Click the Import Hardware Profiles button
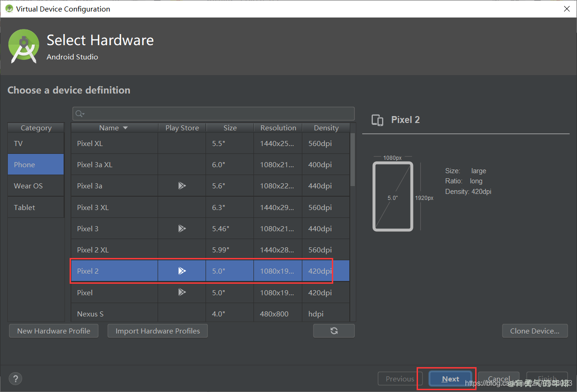 [158, 331]
